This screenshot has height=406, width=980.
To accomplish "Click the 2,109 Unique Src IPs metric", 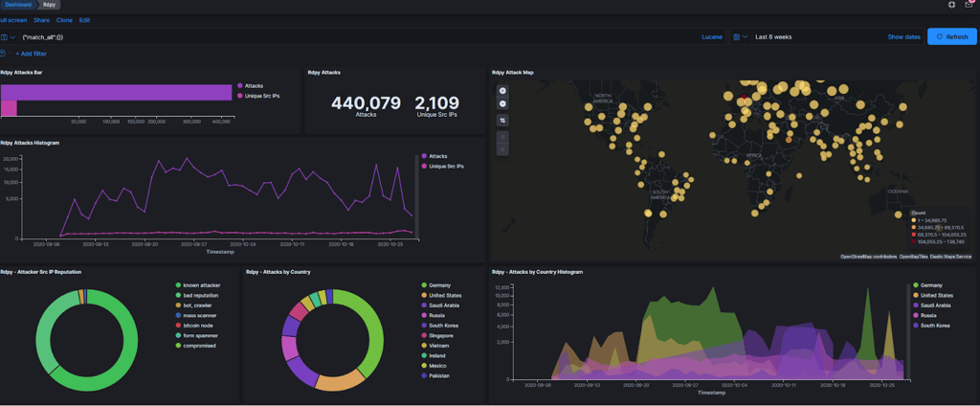I will click(436, 105).
